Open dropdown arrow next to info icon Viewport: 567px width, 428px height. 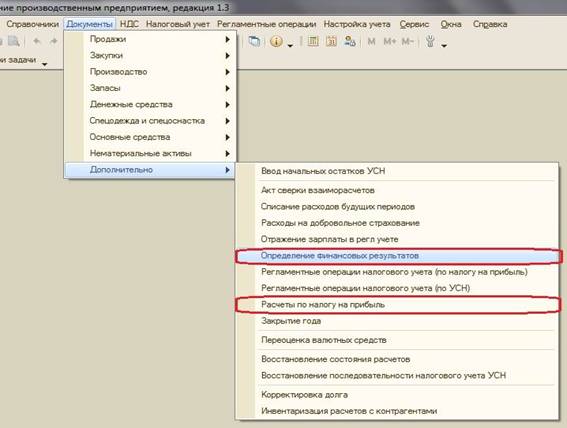[x=290, y=45]
